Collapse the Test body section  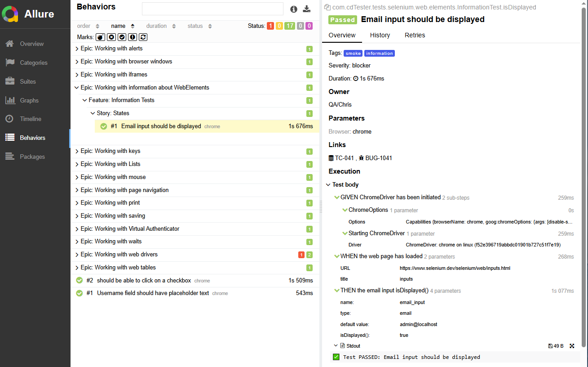(x=342, y=185)
